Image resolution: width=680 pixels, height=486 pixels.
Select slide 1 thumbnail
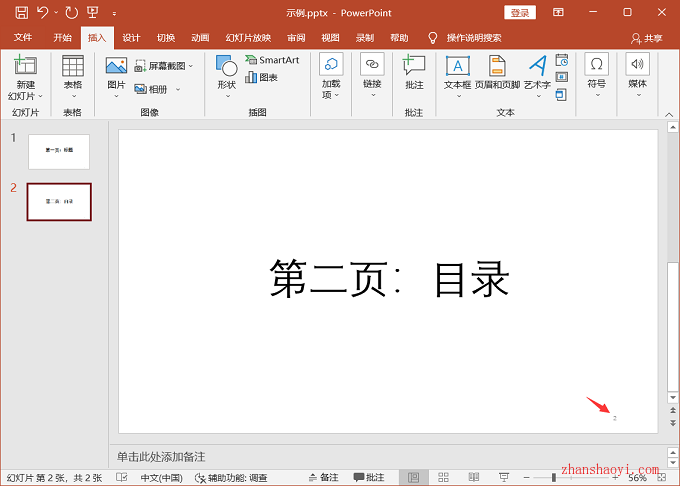click(59, 152)
